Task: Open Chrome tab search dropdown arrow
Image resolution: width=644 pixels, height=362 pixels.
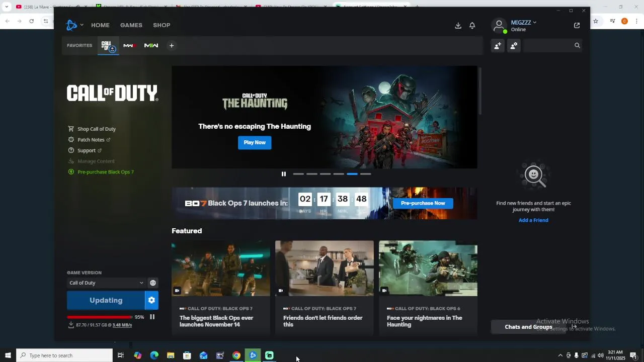Action: pyautogui.click(x=7, y=7)
